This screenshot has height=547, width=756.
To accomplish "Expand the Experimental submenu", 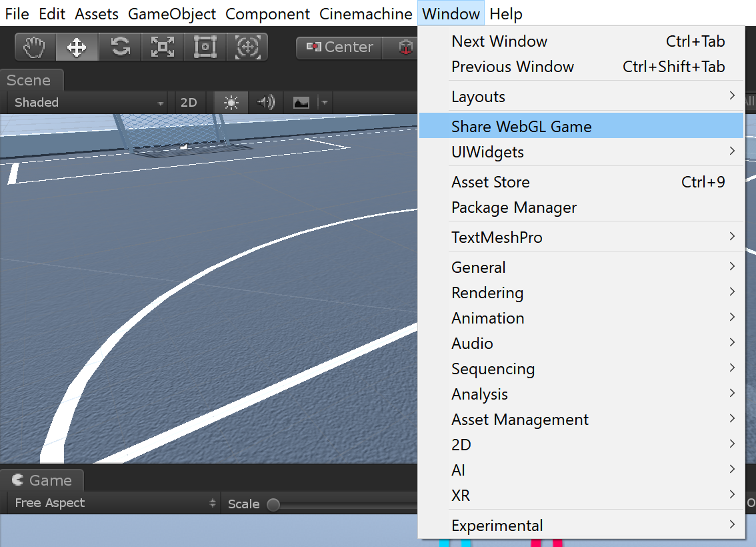I will tap(581, 525).
